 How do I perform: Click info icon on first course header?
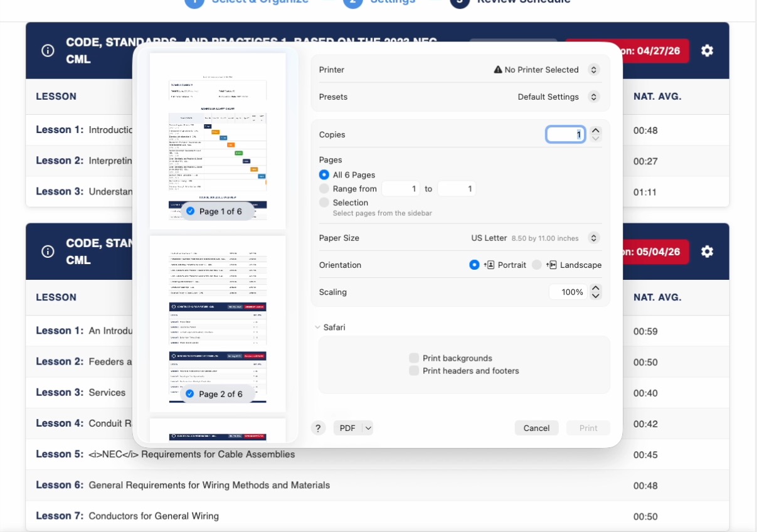tap(48, 51)
